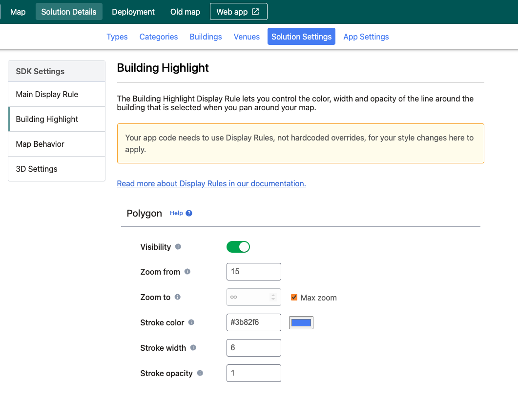Click the info icon beside Zoom to

(x=178, y=297)
